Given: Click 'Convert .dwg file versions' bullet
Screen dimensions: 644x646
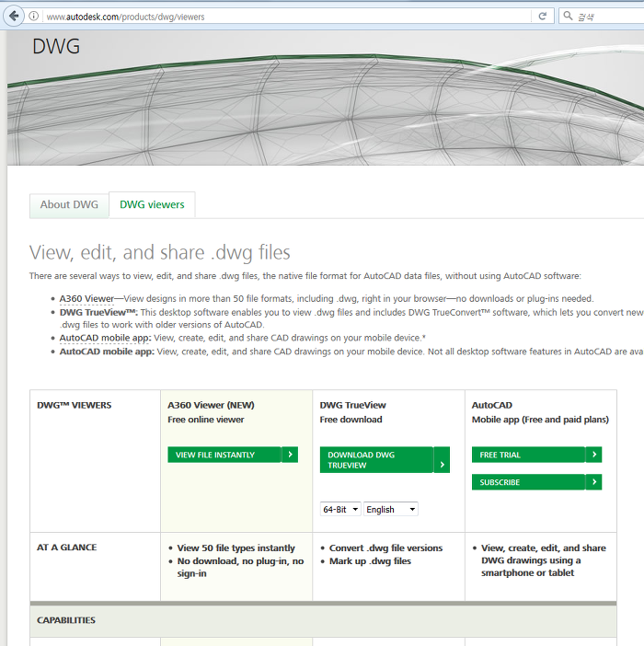Looking at the screenshot, I should tap(385, 548).
